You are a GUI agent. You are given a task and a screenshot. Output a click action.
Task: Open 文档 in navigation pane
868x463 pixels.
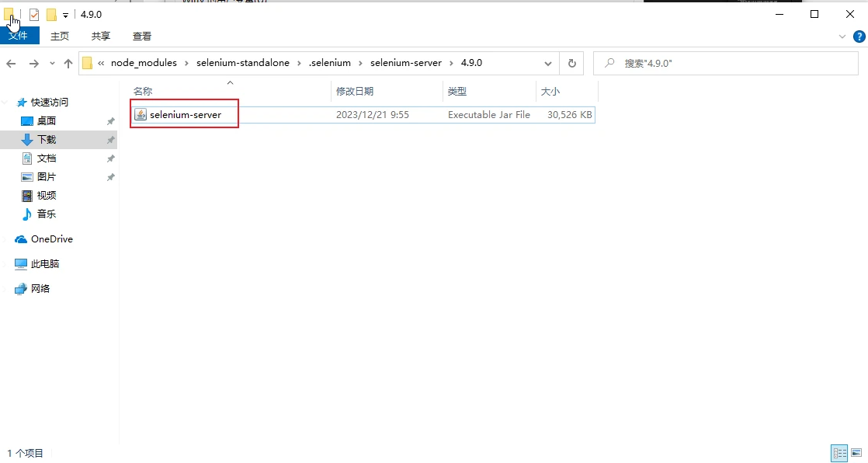tap(47, 158)
